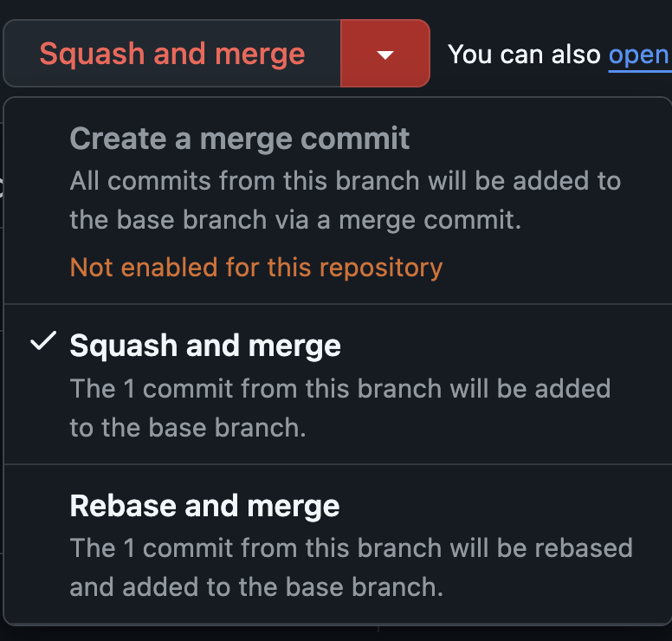
Task: Click the "will be rebased" description line
Action: (x=351, y=548)
